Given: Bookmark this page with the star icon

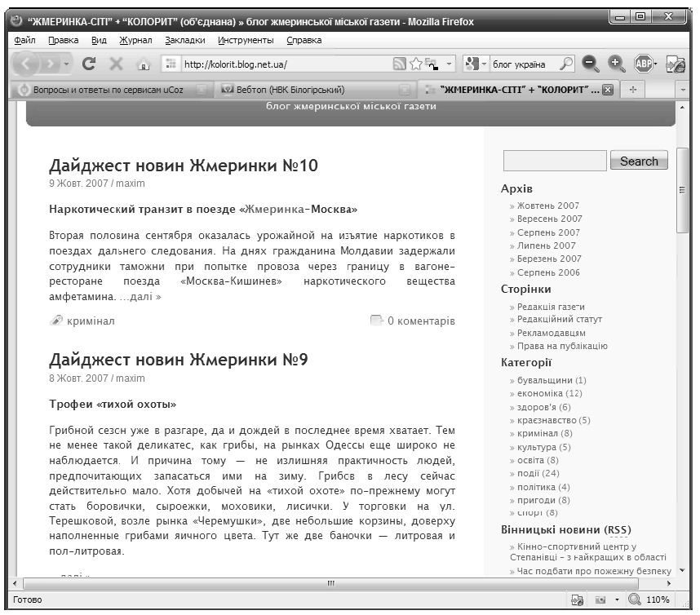Looking at the screenshot, I should [415, 64].
